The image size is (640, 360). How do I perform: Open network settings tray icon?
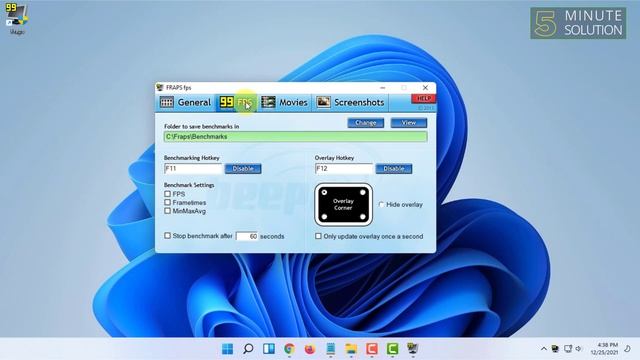pyautogui.click(x=568, y=349)
